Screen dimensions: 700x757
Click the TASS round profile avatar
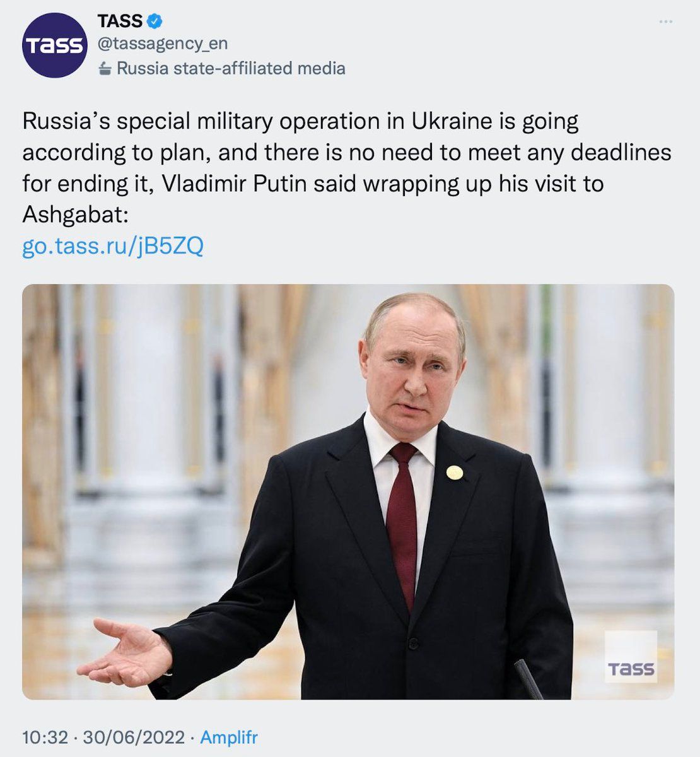point(54,45)
